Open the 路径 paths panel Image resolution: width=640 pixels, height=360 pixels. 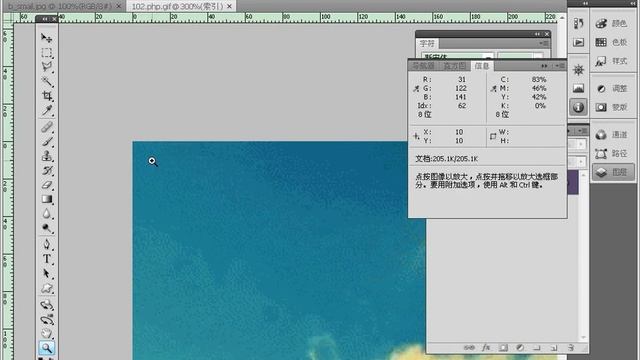(x=612, y=153)
